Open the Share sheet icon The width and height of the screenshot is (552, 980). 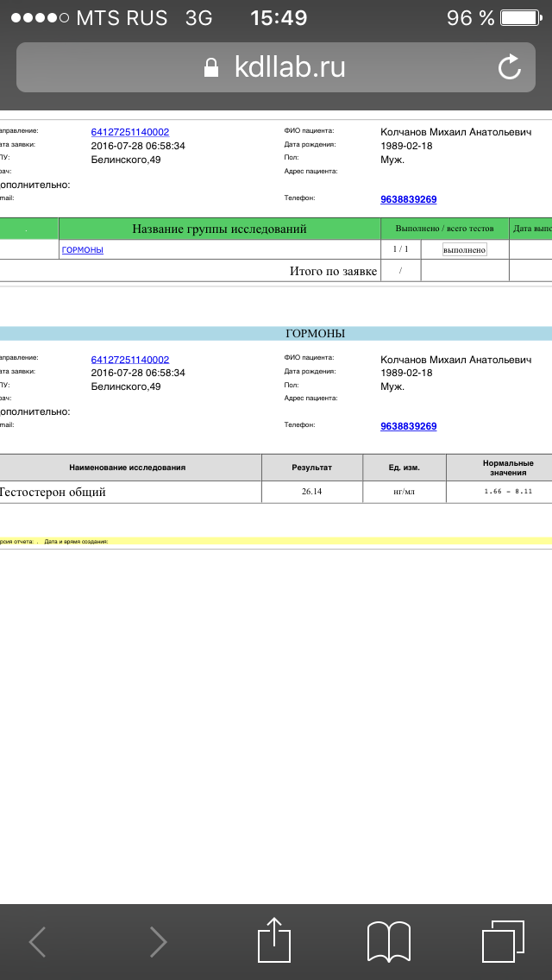point(274,939)
